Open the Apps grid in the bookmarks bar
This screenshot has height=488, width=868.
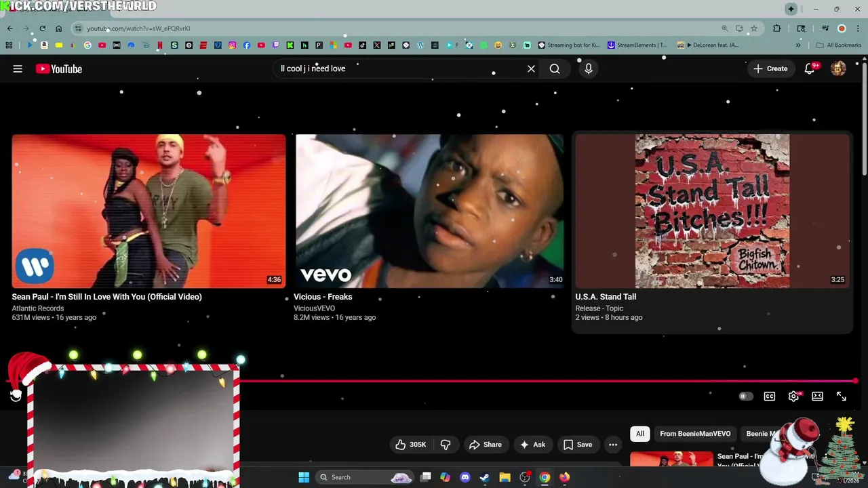(9, 45)
